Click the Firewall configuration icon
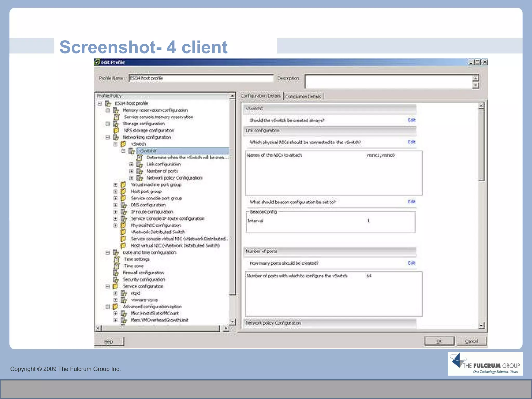Screen dimensions: 532x399 116,273
